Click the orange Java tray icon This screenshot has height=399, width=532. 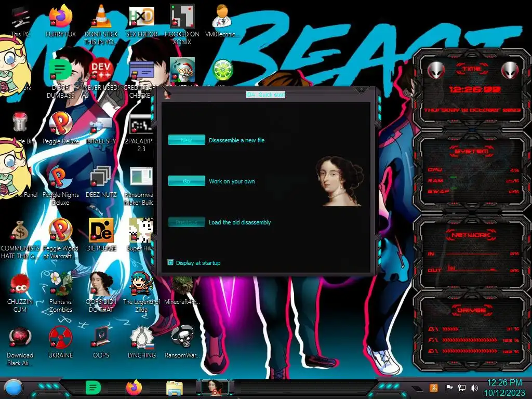[x=433, y=388]
